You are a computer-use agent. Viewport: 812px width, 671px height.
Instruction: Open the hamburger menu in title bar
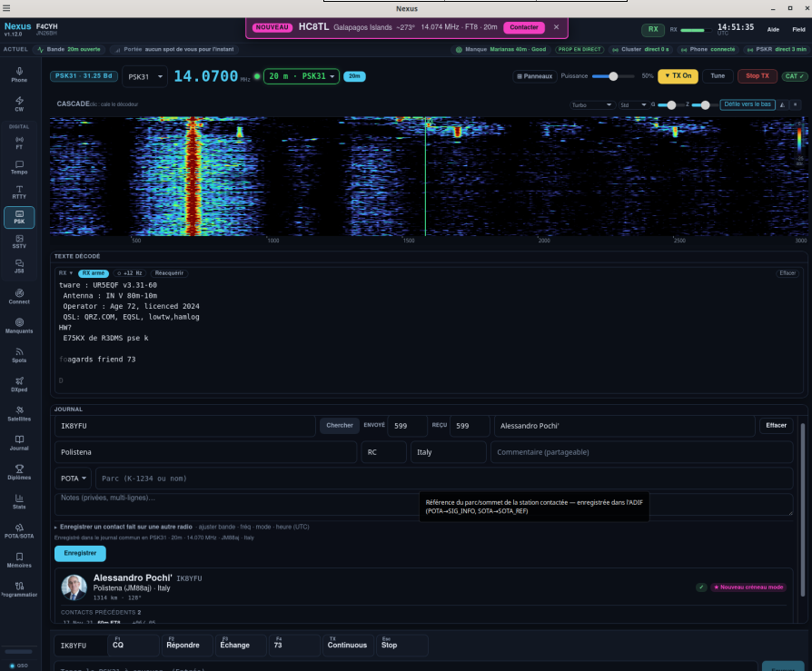[6, 8]
